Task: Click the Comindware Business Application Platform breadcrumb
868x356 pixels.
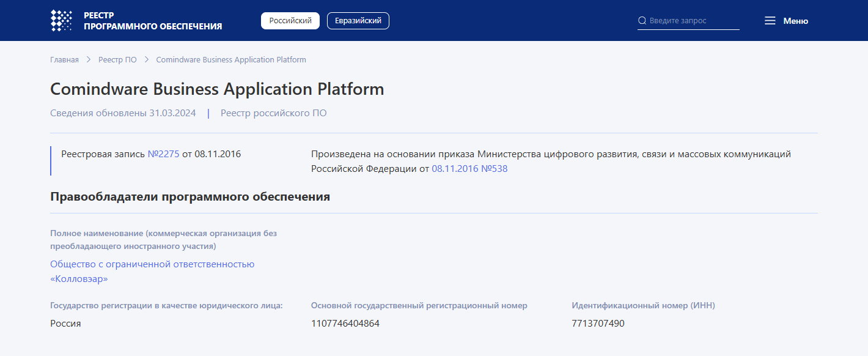Action: 230,59
